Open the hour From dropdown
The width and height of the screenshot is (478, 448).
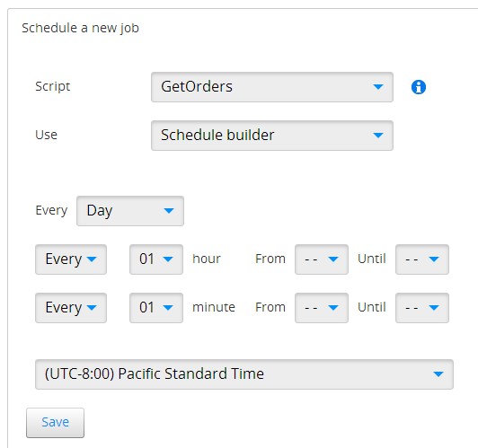[x=322, y=259]
